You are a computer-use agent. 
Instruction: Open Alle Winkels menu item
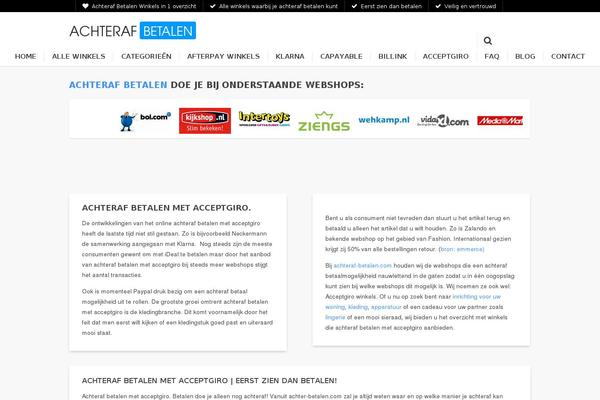[79, 56]
